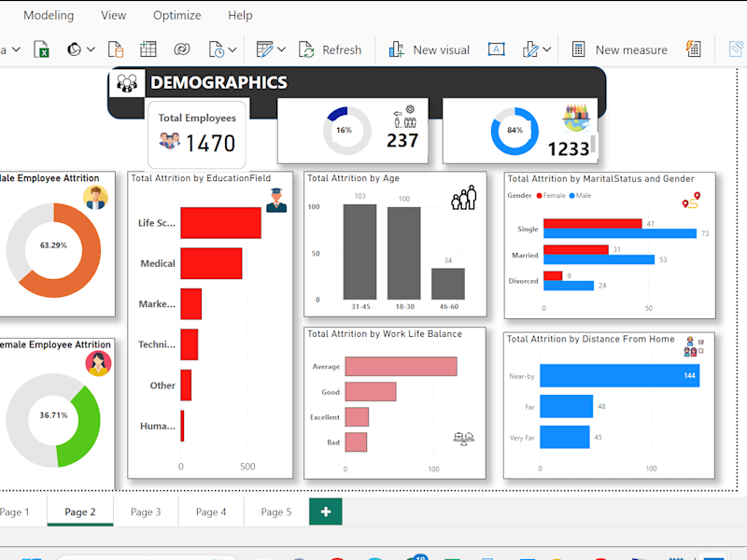Switch to the Page 4 tab
Viewport: 747px width, 560px height.
click(x=211, y=511)
